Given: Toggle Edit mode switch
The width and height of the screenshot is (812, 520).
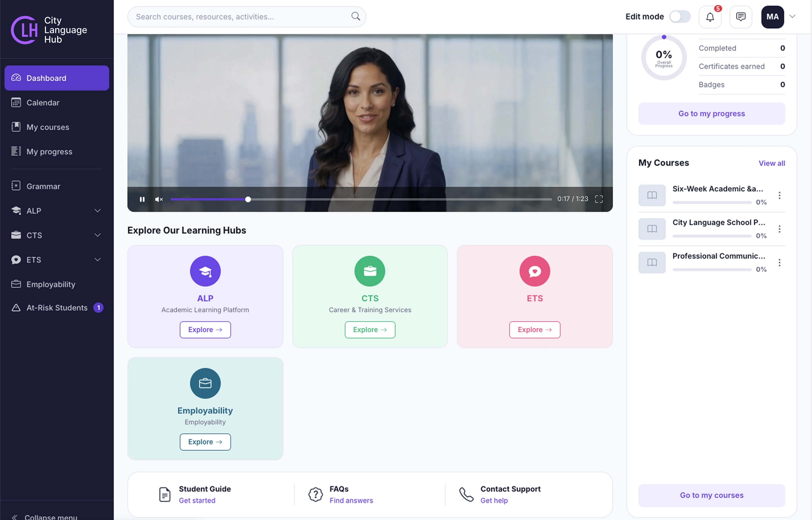Looking at the screenshot, I should point(680,17).
